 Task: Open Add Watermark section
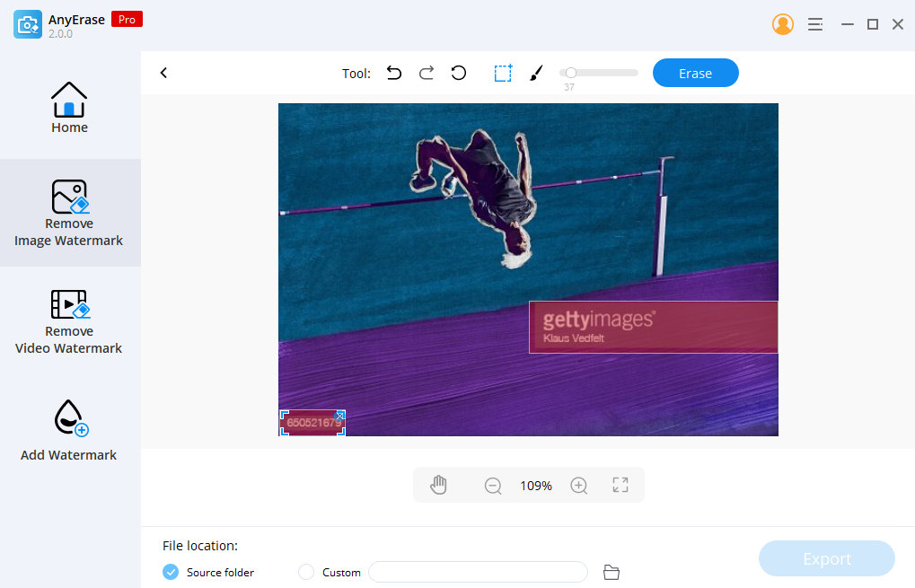(69, 431)
